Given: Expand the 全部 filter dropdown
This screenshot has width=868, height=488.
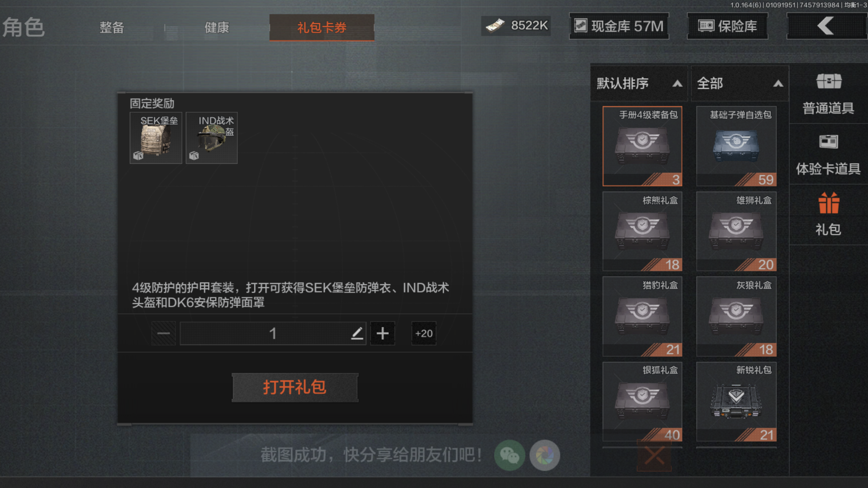Looking at the screenshot, I should pos(740,83).
